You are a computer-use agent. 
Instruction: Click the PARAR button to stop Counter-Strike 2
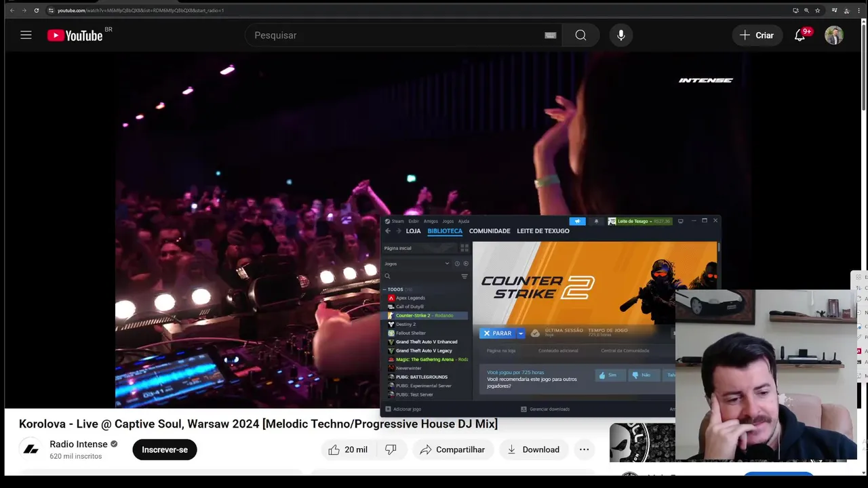click(498, 333)
